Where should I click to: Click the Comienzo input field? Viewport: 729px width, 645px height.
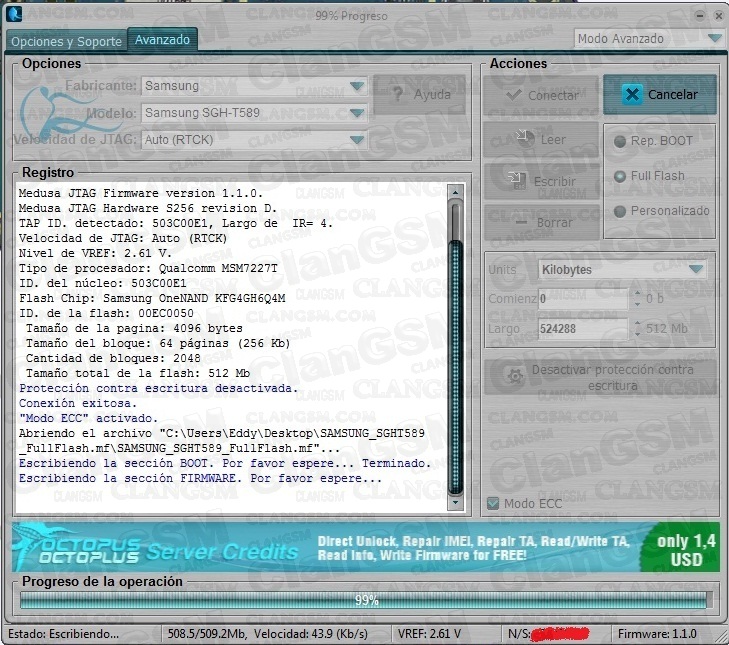583,299
